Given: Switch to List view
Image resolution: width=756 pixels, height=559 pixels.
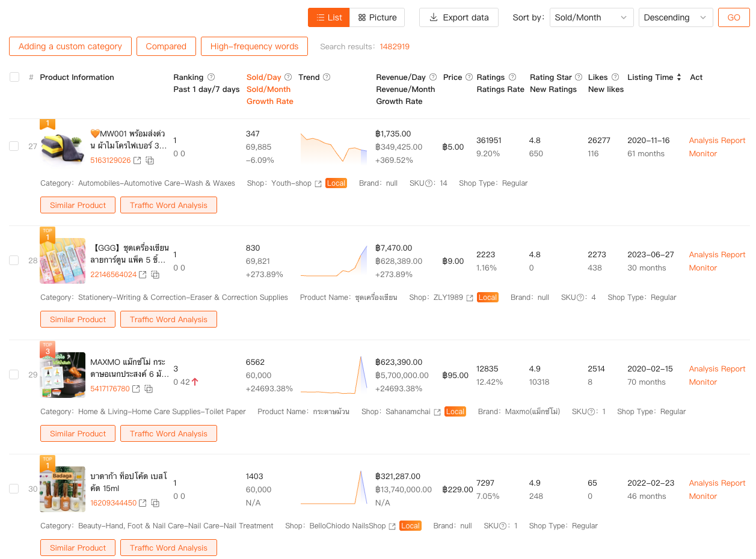Looking at the screenshot, I should coord(329,17).
